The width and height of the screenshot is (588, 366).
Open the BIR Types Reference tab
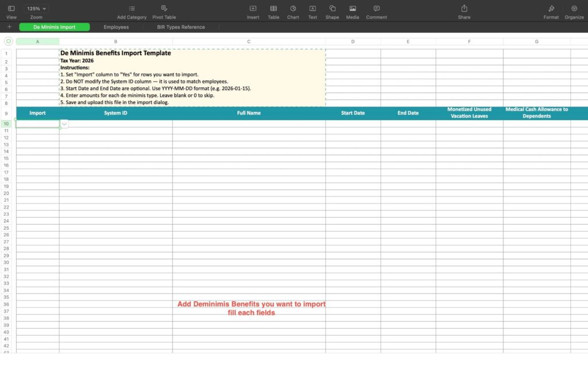181,27
